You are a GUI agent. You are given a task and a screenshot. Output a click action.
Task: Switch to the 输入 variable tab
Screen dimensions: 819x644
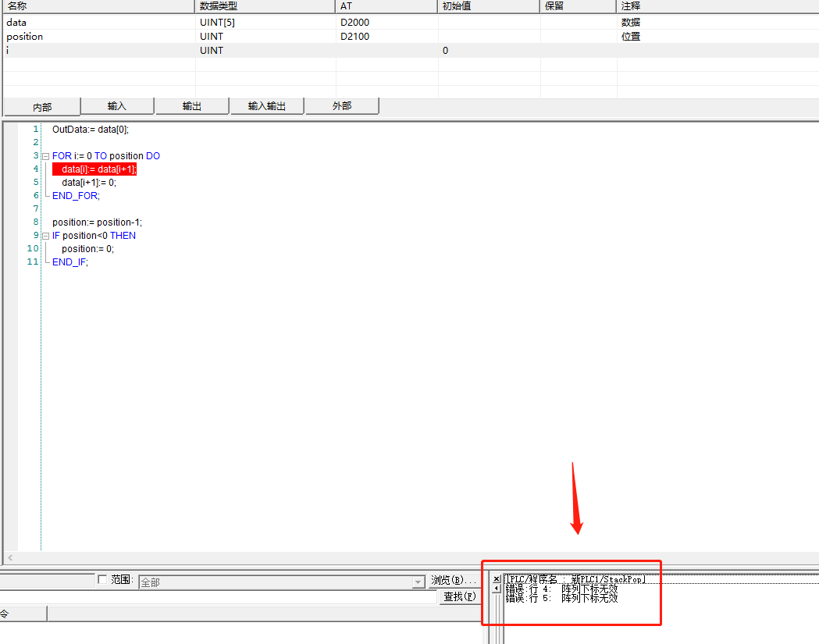117,106
